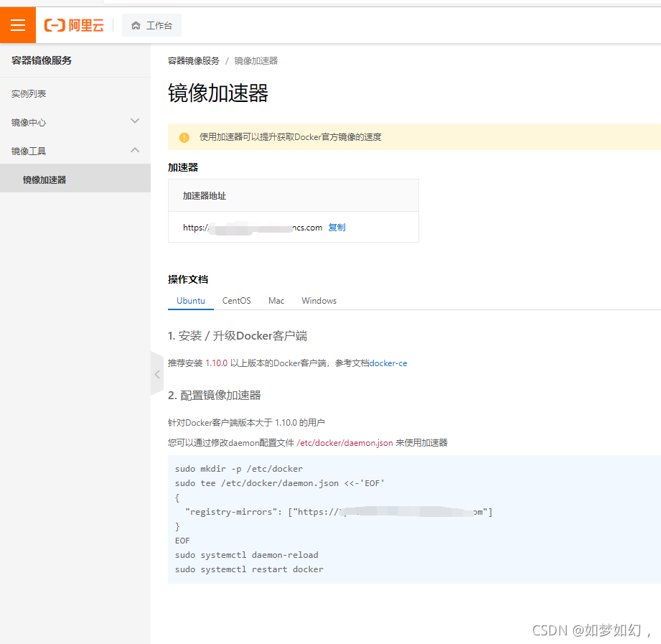Image resolution: width=661 pixels, height=644 pixels.
Task: Open the Windows instructions tab
Action: [x=318, y=300]
